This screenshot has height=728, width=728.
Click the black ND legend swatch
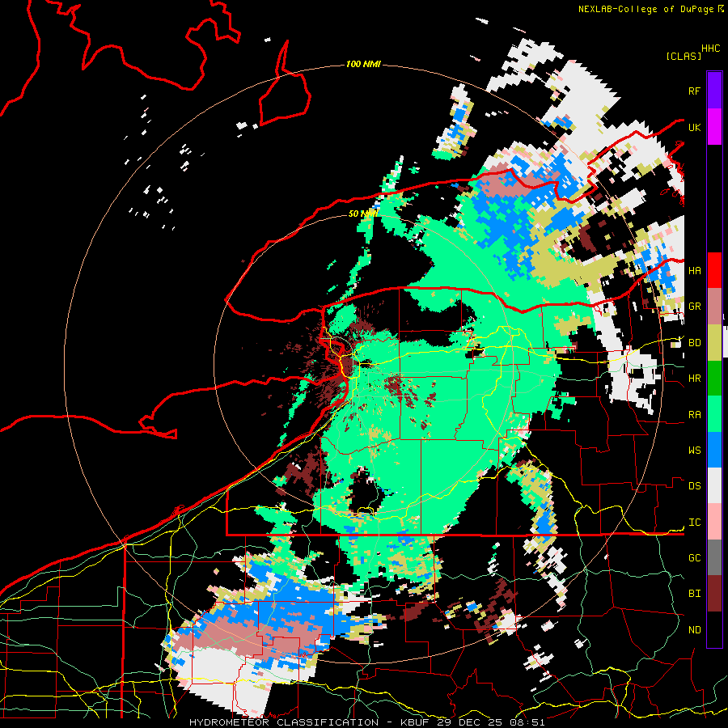click(714, 629)
